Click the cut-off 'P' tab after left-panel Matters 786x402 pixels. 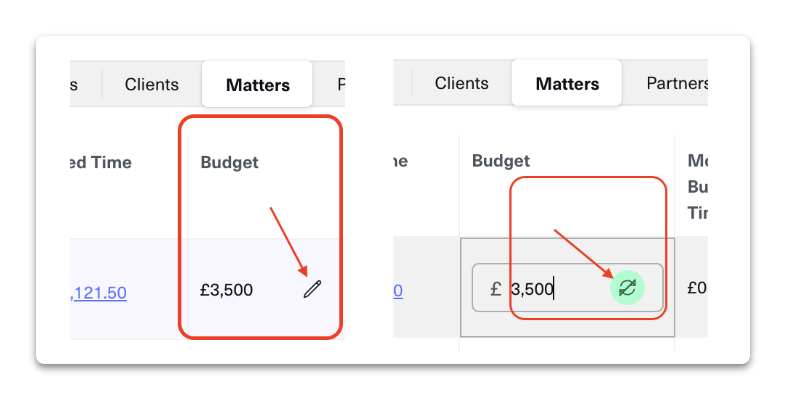(x=341, y=84)
